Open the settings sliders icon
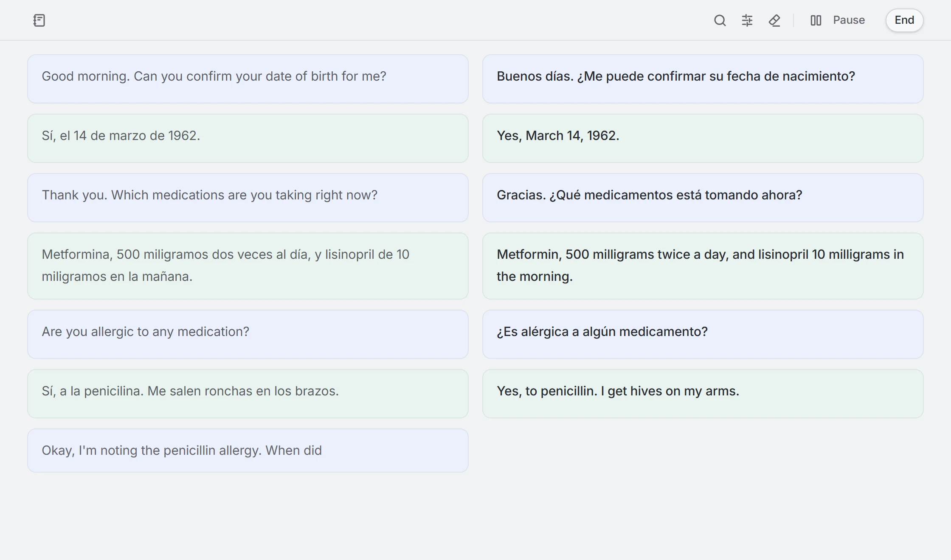 (747, 20)
